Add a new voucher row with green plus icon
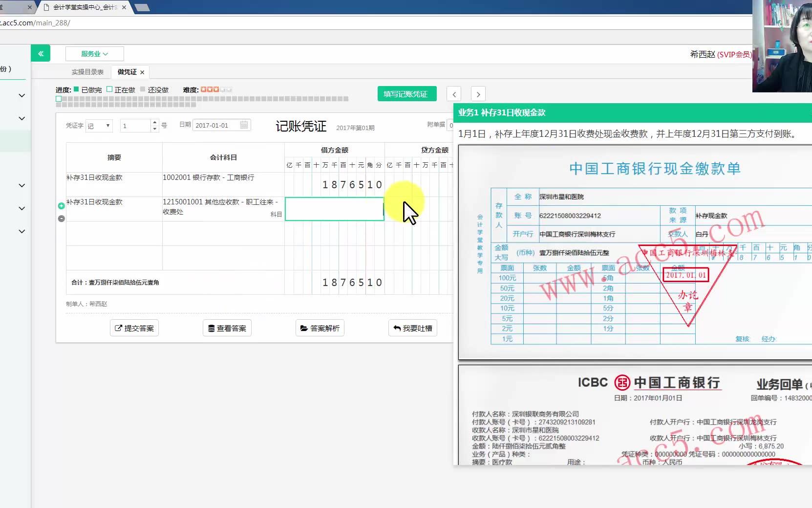The image size is (812, 508). (61, 206)
